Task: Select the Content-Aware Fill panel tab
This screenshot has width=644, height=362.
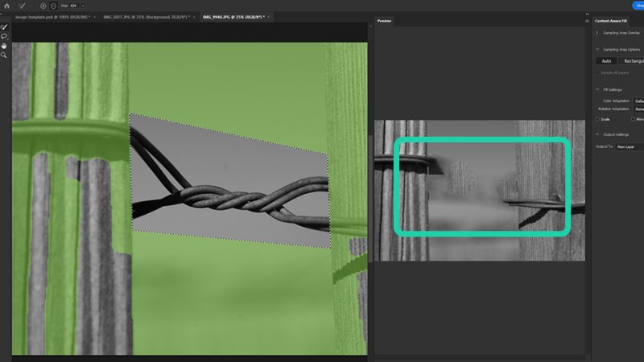Action: pyautogui.click(x=611, y=21)
